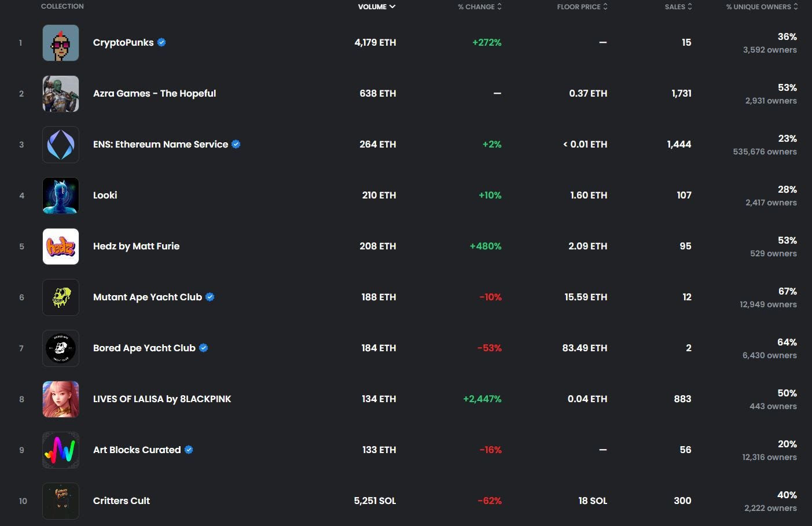Image resolution: width=812 pixels, height=526 pixels.
Task: Click the Bored Ape Yacht Club logo
Action: [x=61, y=348]
